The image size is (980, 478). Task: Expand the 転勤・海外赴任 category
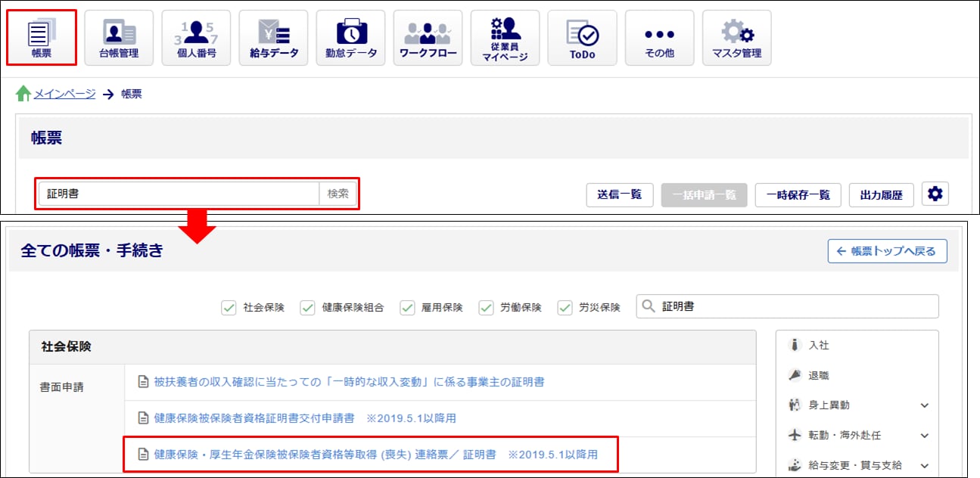[924, 436]
